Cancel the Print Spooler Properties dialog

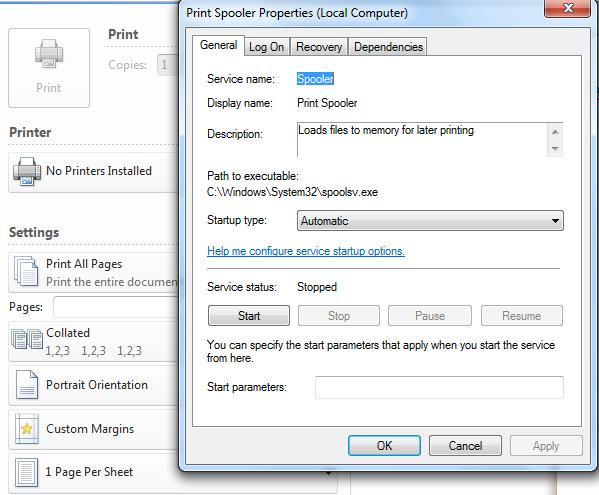click(465, 446)
